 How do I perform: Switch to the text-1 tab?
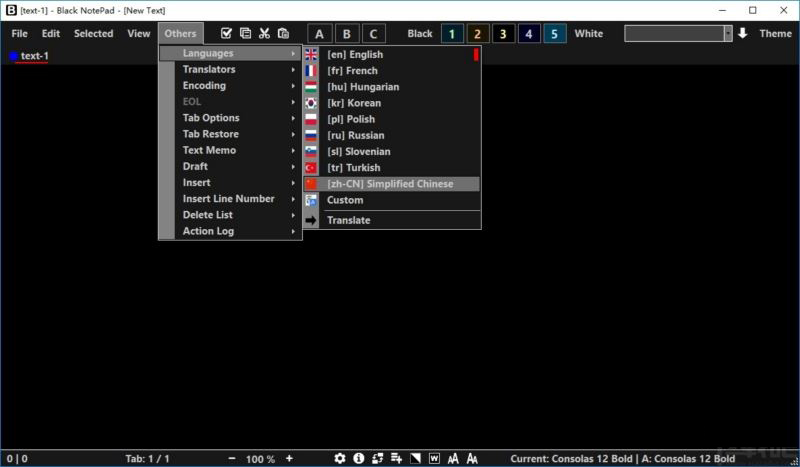(x=34, y=56)
